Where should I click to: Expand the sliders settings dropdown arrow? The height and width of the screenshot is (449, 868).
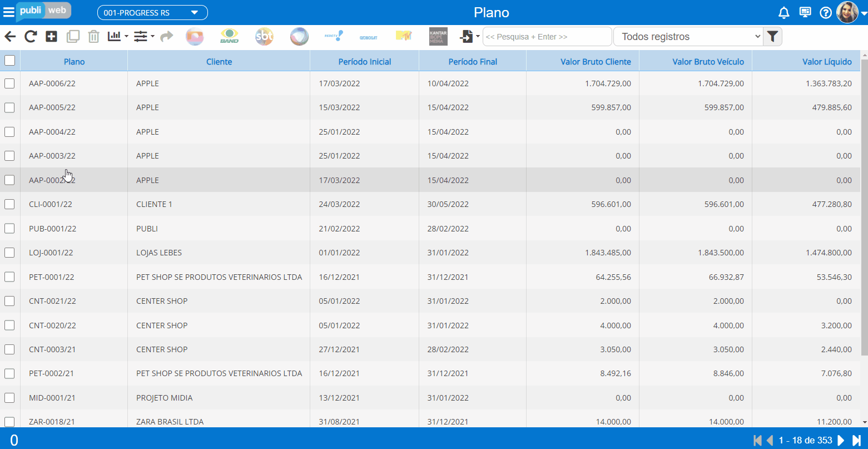[x=152, y=37]
